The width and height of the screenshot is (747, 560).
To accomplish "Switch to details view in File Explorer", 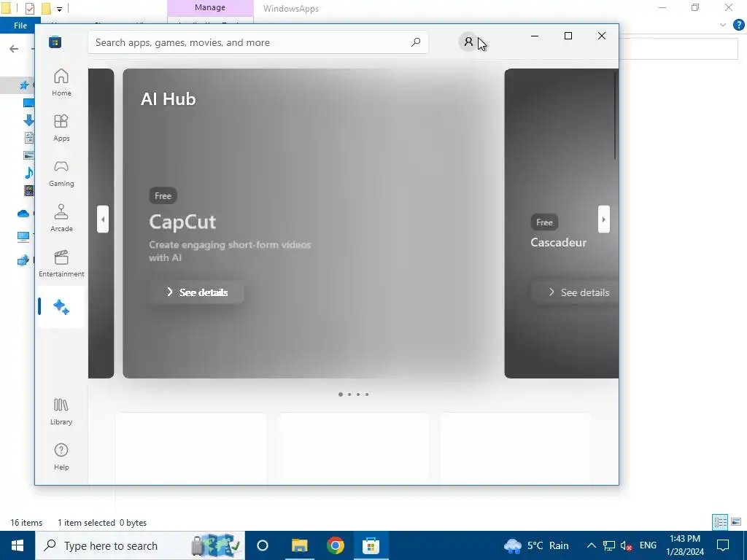I will [720, 522].
